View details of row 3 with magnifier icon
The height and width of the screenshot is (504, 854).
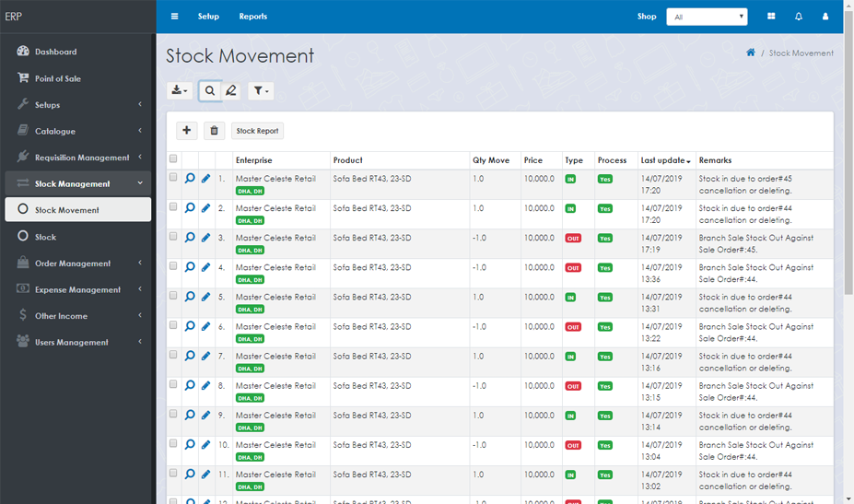(x=190, y=238)
